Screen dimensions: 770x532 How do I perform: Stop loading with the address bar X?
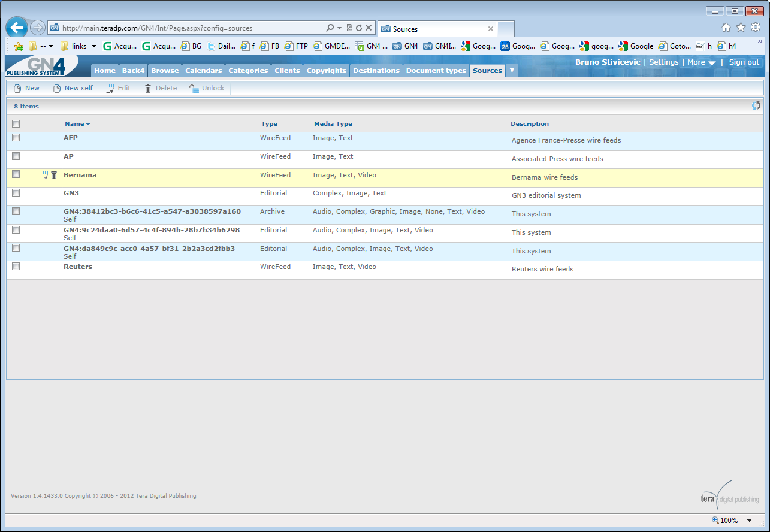pyautogui.click(x=369, y=28)
